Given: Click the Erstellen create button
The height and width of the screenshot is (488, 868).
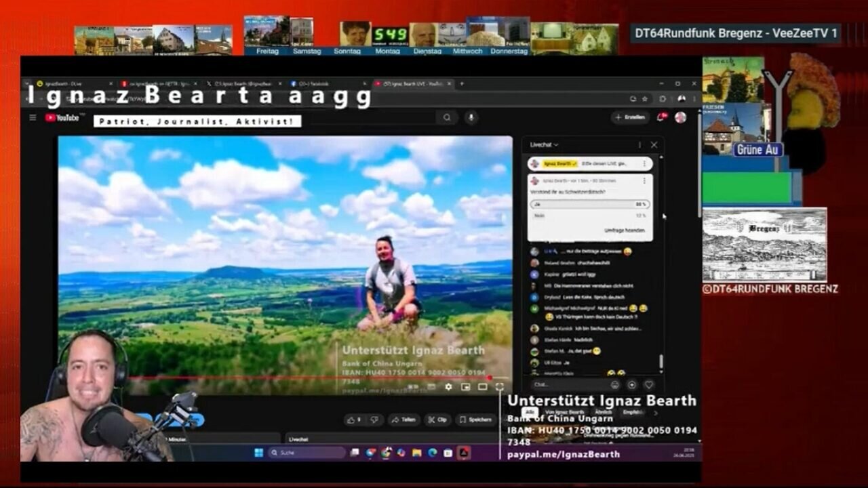Looking at the screenshot, I should (x=630, y=117).
